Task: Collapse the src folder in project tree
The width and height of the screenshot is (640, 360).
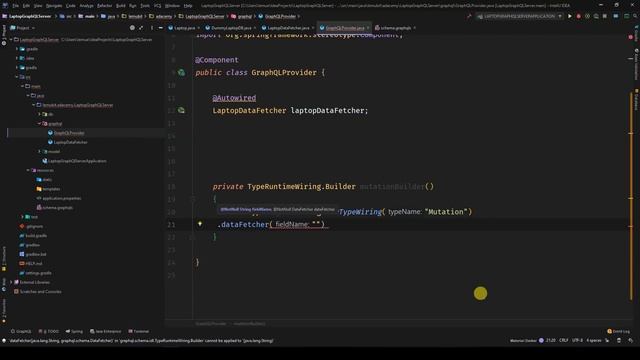Action: tap(17, 77)
